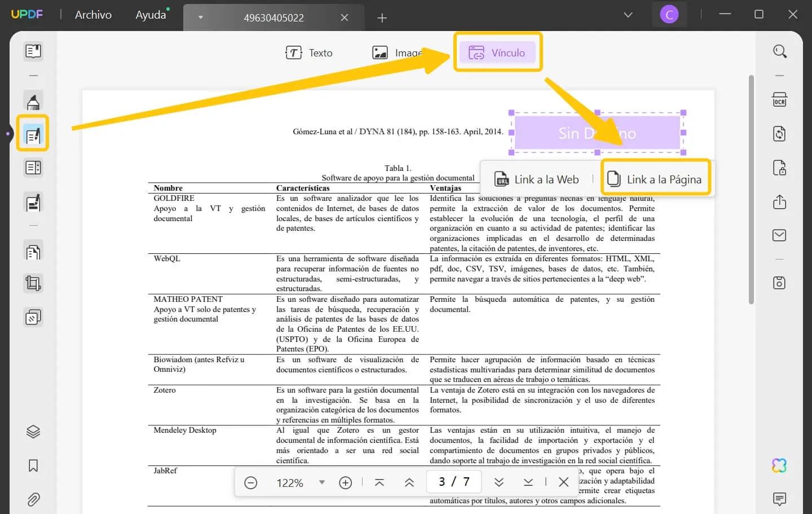Open the Protect PDF lock tool
This screenshot has height=514, width=812.
pyautogui.click(x=779, y=168)
